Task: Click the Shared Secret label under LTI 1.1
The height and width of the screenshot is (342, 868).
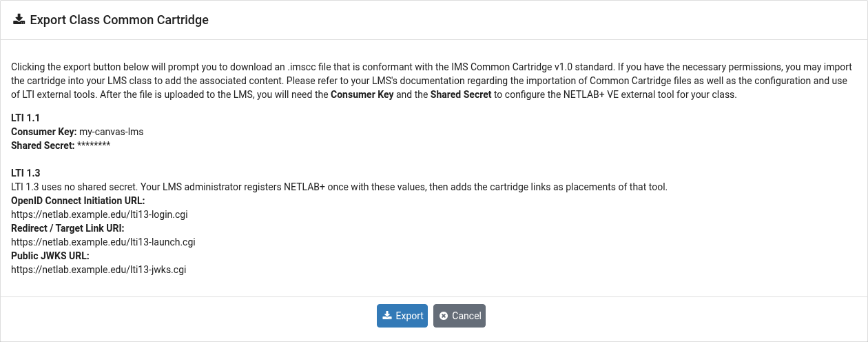Action: click(x=43, y=145)
